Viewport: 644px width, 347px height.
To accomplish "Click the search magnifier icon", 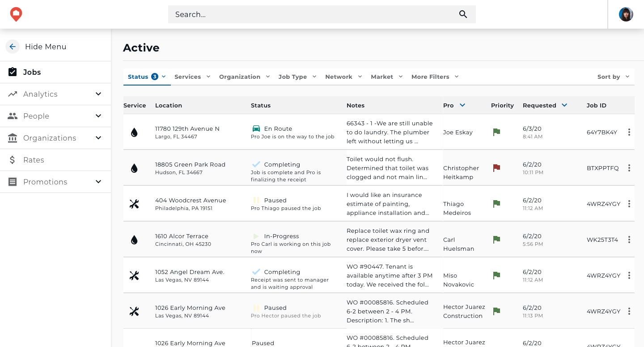I will [x=463, y=14].
